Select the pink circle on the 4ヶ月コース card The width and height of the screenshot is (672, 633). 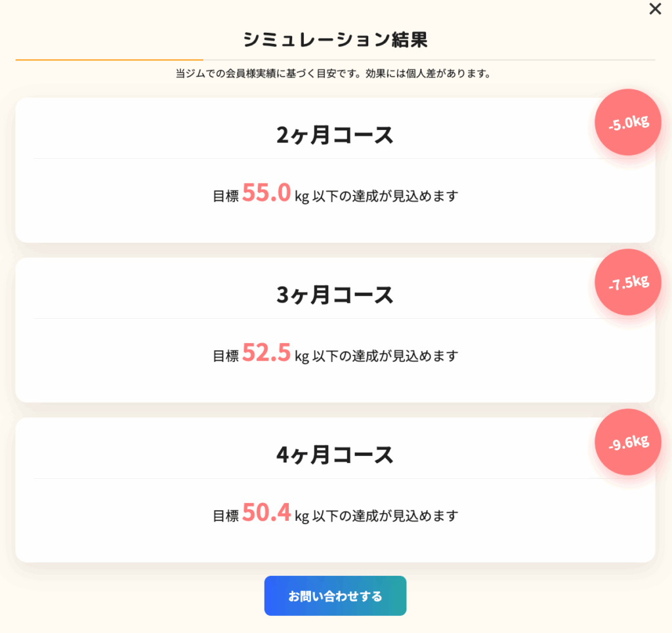tap(627, 442)
